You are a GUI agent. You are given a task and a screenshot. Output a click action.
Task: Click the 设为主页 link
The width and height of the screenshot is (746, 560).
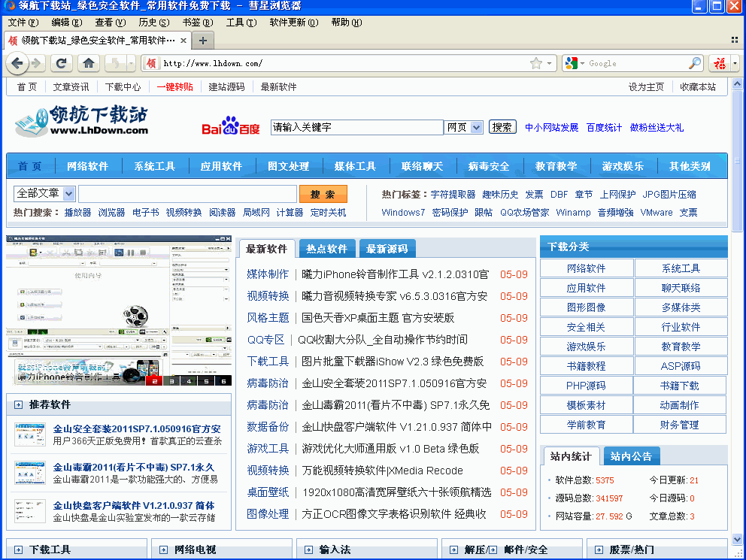[x=646, y=86]
